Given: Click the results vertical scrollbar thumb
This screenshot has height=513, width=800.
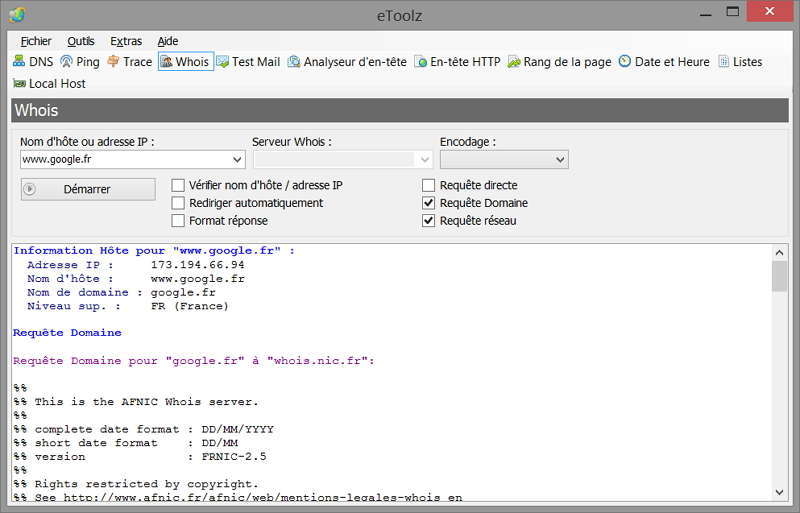Looking at the screenshot, I should pos(780,276).
